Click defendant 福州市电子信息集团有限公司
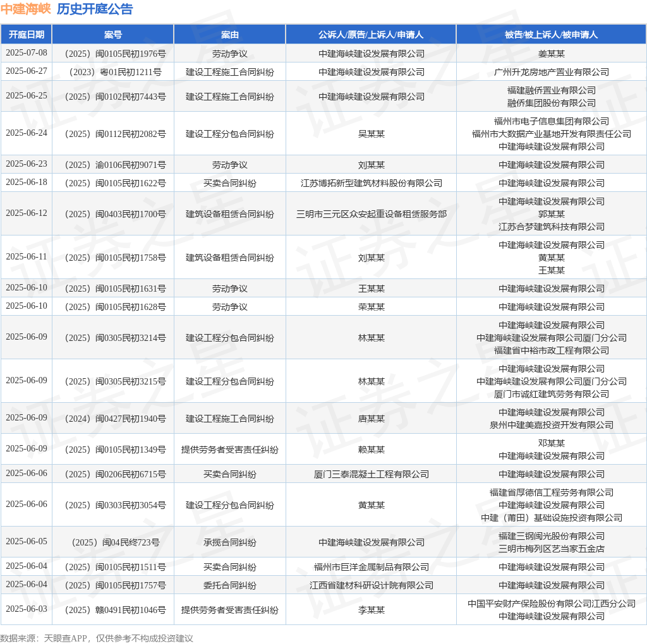 [551, 121]
